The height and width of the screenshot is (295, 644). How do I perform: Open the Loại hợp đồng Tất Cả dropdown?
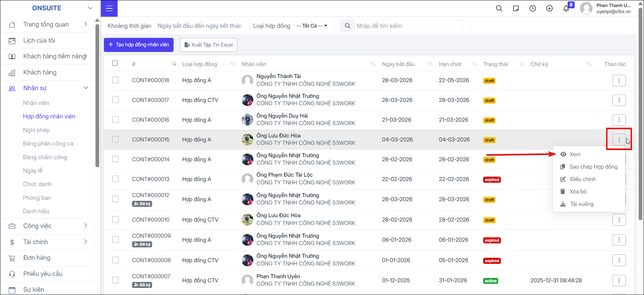[x=312, y=26]
